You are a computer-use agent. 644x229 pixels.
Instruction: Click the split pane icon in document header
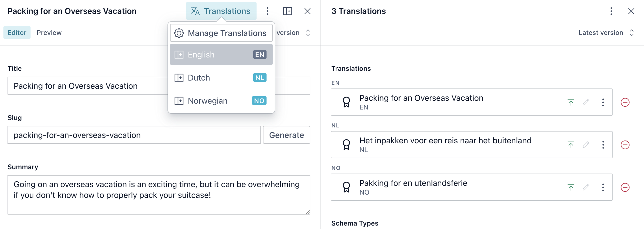(x=287, y=11)
